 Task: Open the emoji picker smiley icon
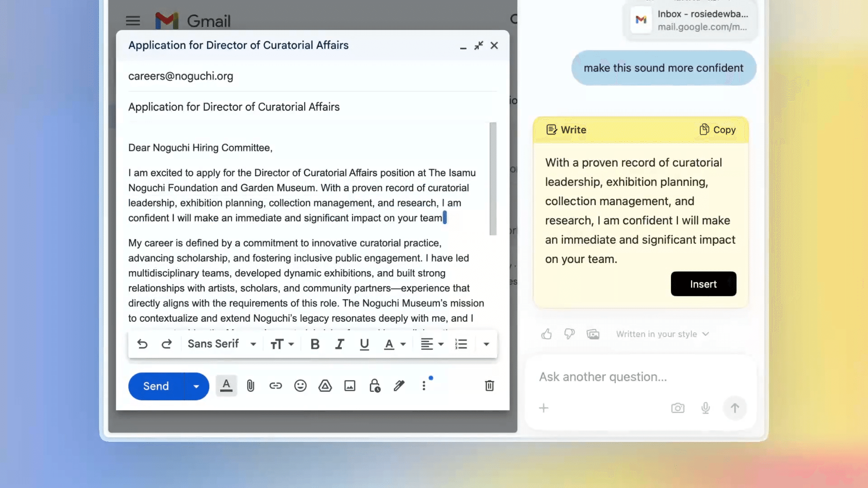click(300, 386)
